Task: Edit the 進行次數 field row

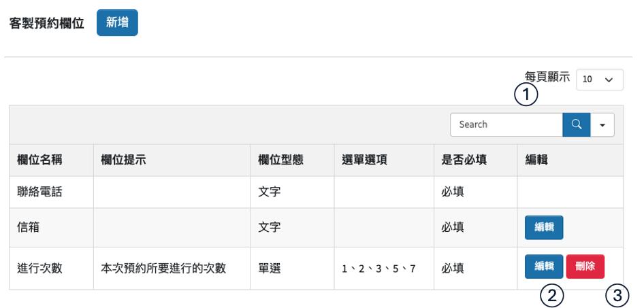Action: [544, 267]
